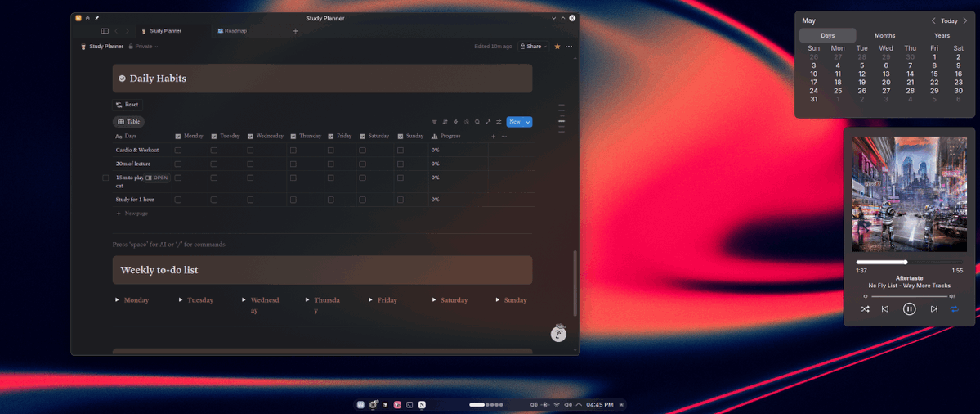Check Saturday for Study for 1 hour

pos(363,200)
